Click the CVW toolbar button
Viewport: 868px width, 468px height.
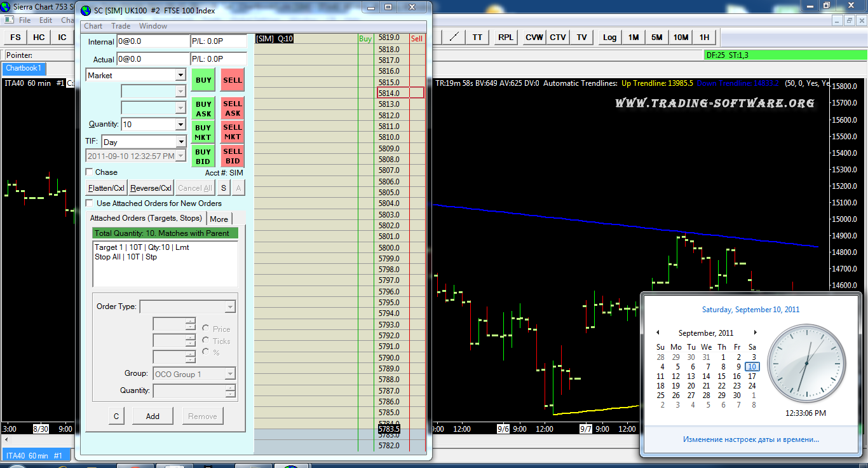tap(534, 37)
